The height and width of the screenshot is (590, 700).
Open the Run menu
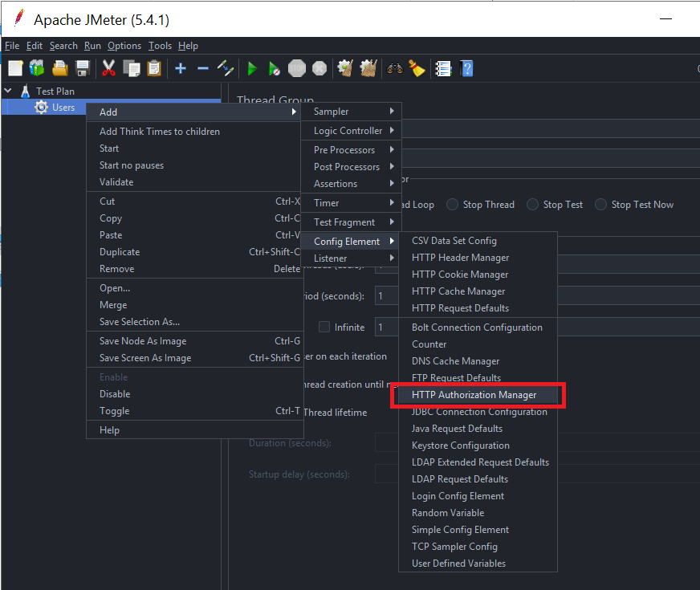tap(92, 46)
